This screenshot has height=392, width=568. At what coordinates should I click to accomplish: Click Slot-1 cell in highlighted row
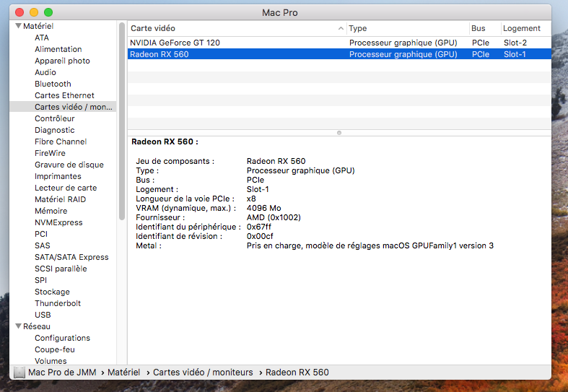point(515,54)
